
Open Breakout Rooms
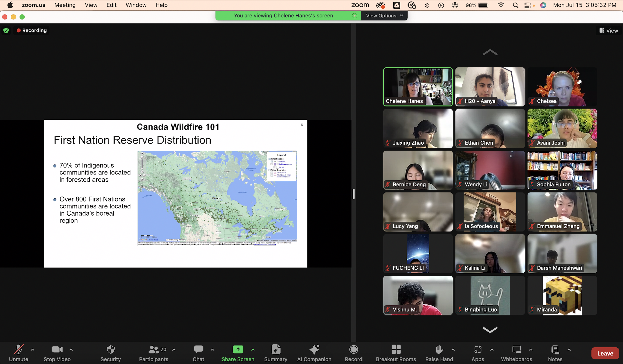pyautogui.click(x=396, y=350)
